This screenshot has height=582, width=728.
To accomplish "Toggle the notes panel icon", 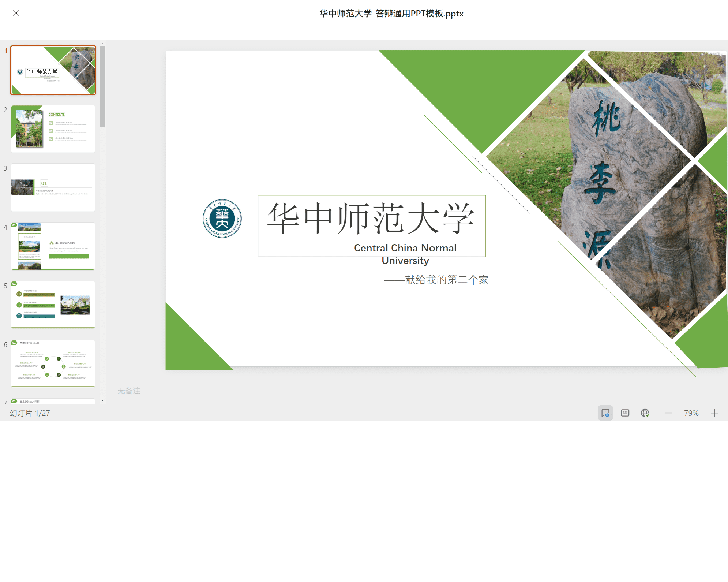I will (625, 413).
